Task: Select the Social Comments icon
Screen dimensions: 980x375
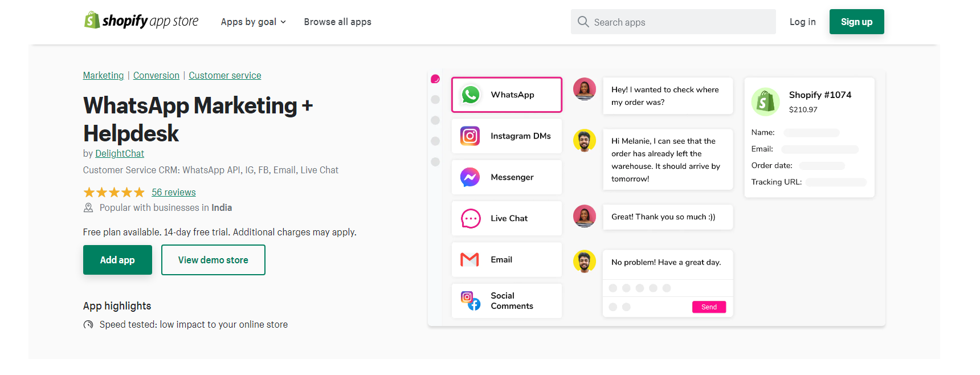Action: (471, 300)
